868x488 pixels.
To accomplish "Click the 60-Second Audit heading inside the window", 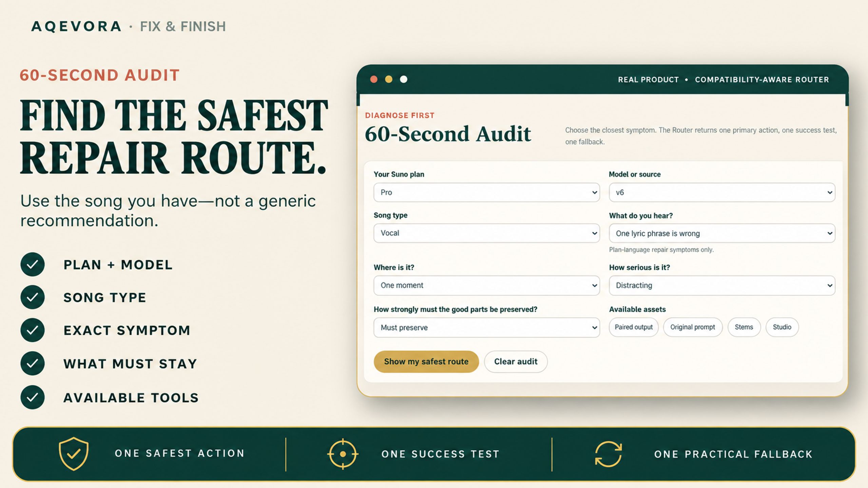I will point(448,134).
